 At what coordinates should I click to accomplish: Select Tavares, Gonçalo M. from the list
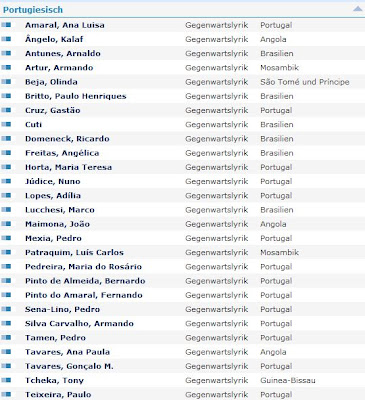[69, 366]
